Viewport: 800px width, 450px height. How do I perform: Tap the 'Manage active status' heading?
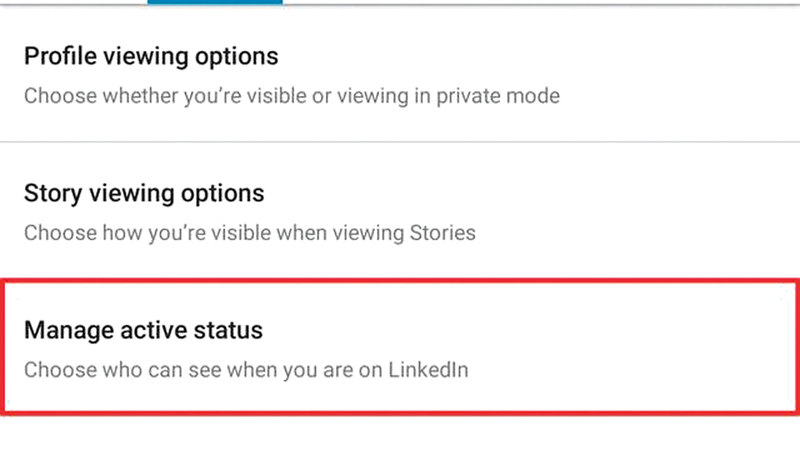click(142, 329)
